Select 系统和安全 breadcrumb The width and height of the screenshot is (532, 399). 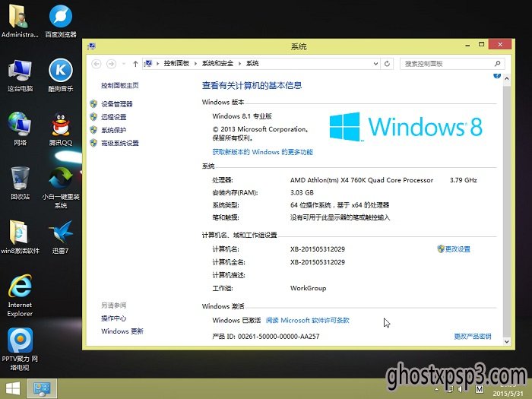point(217,63)
